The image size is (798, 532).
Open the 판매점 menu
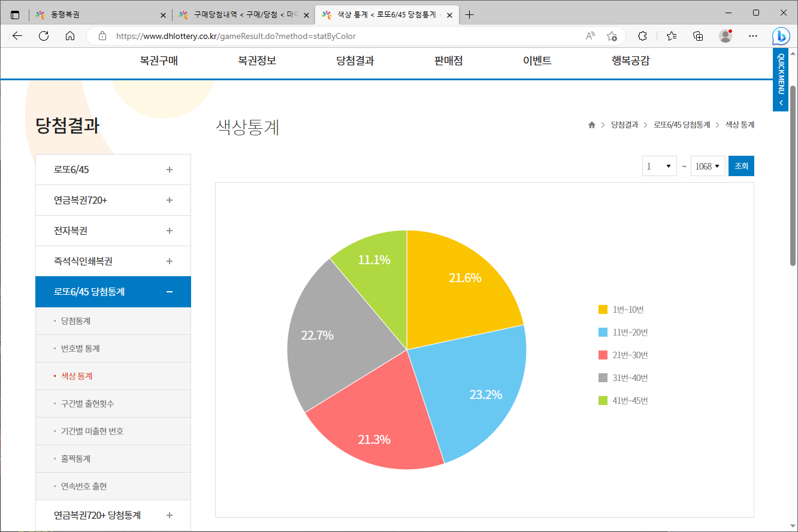click(449, 61)
